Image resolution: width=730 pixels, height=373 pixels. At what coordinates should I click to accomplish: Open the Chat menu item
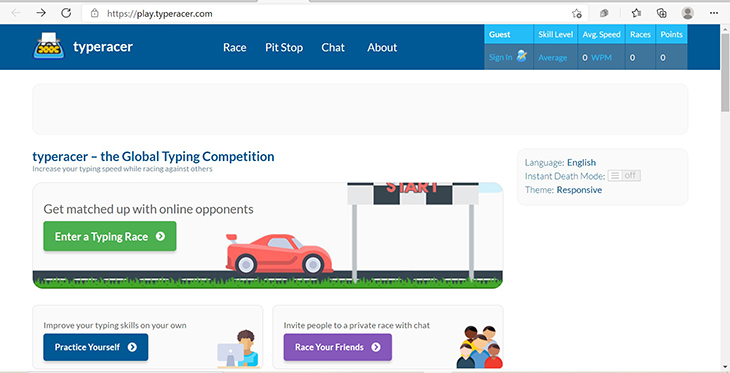[333, 47]
